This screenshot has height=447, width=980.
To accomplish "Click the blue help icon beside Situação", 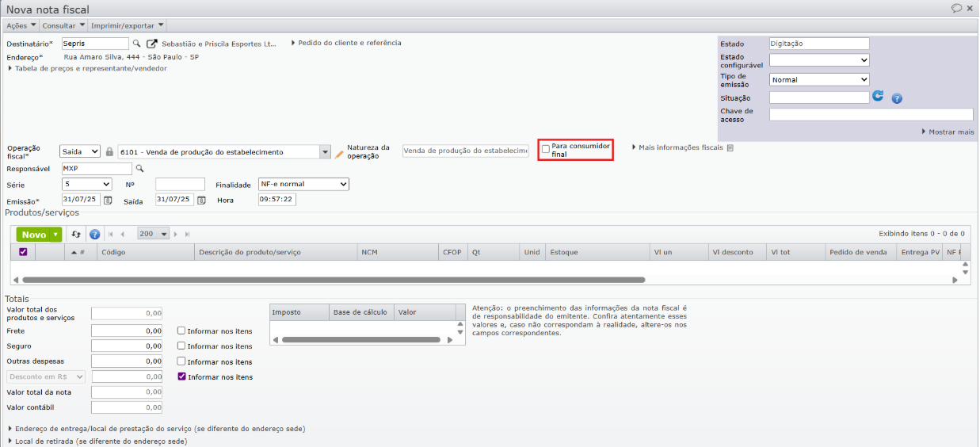I will coord(897,99).
